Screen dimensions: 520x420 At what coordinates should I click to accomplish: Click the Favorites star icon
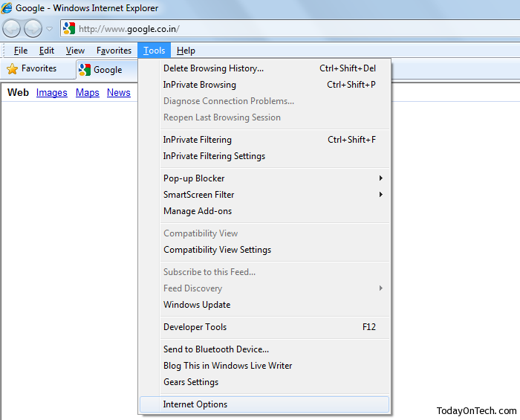coord(13,69)
